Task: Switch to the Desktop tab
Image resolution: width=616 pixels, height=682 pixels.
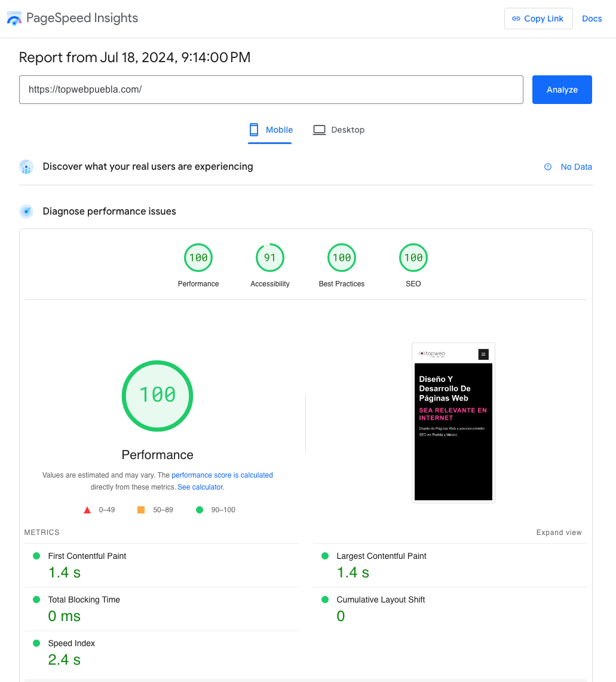Action: (x=339, y=130)
